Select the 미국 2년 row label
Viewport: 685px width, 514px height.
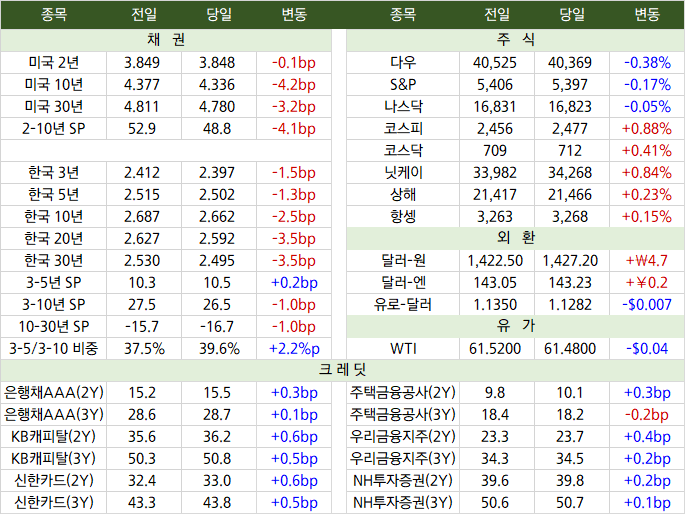click(x=54, y=63)
